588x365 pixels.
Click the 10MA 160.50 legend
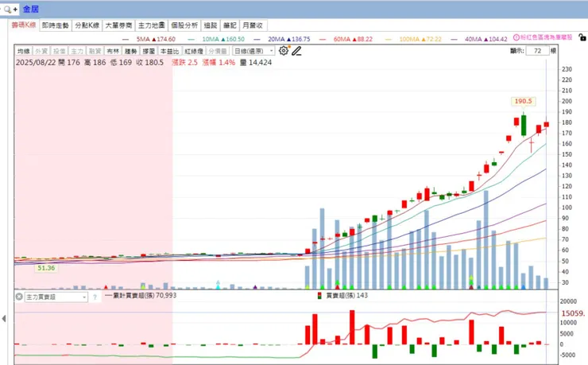pyautogui.click(x=223, y=39)
